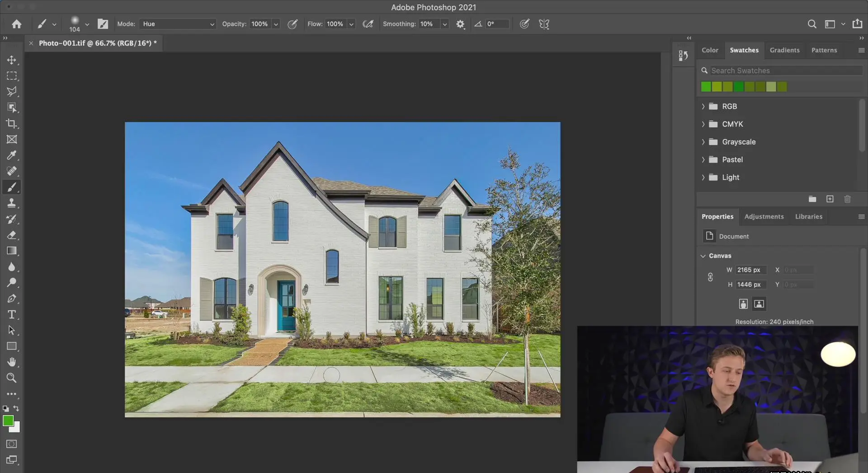Select the Dodge tool

point(12,282)
